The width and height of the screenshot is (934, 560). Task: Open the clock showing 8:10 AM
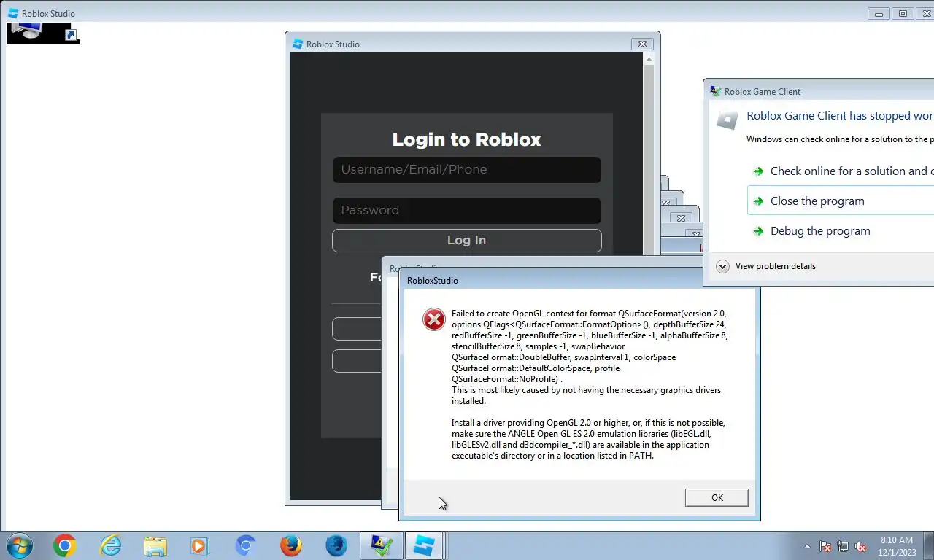point(898,546)
